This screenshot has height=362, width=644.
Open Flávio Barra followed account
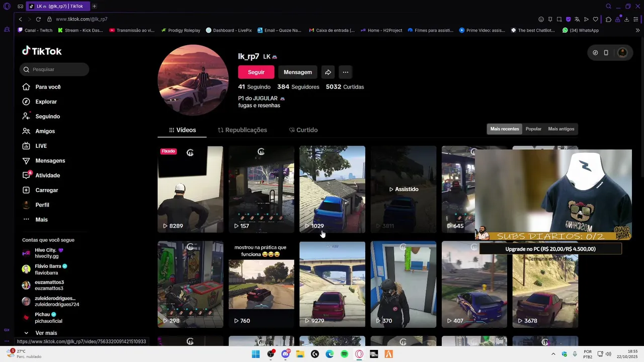(x=50, y=269)
